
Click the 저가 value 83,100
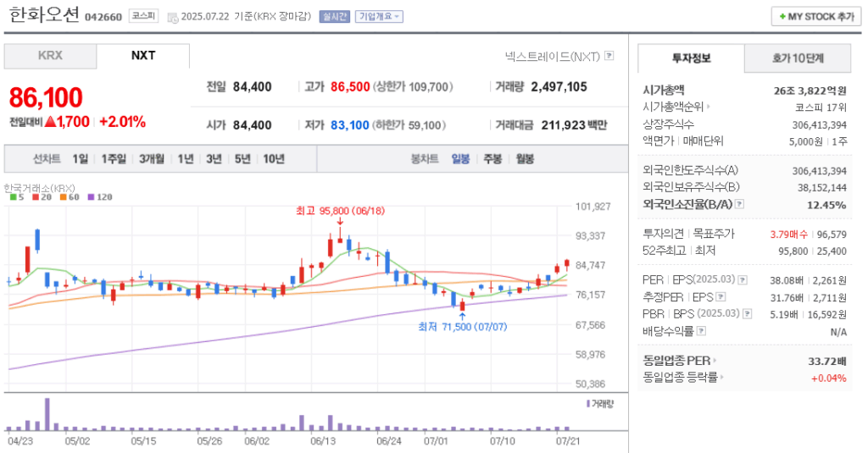tap(350, 125)
